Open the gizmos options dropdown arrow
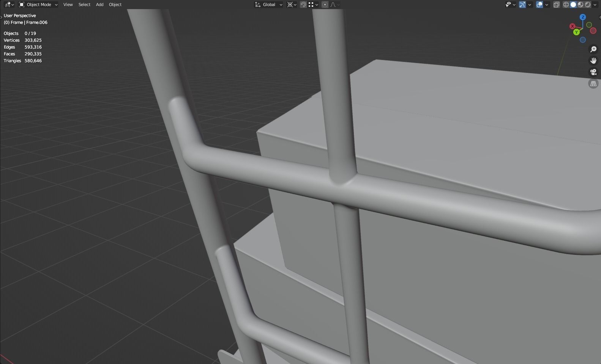601x364 pixels. pyautogui.click(x=530, y=5)
